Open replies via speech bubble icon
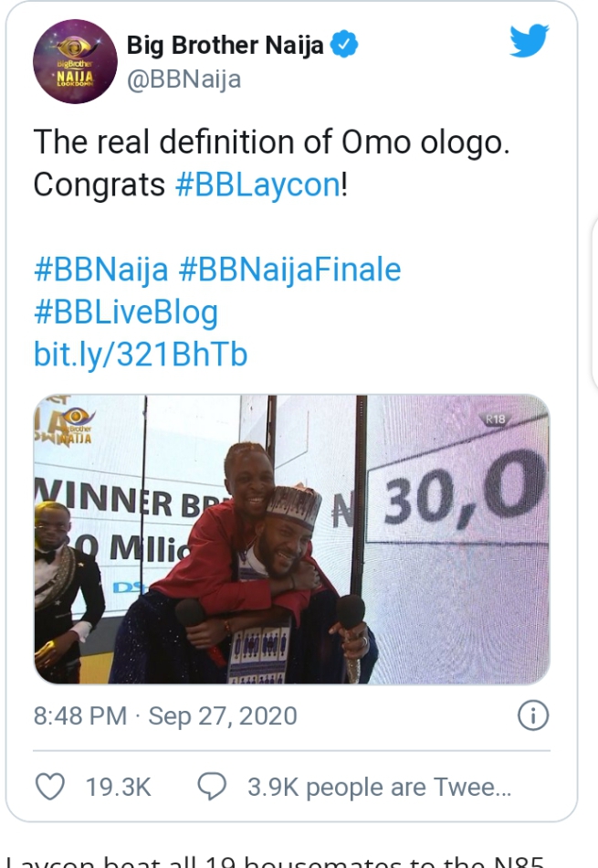The image size is (598, 868). coord(213,787)
